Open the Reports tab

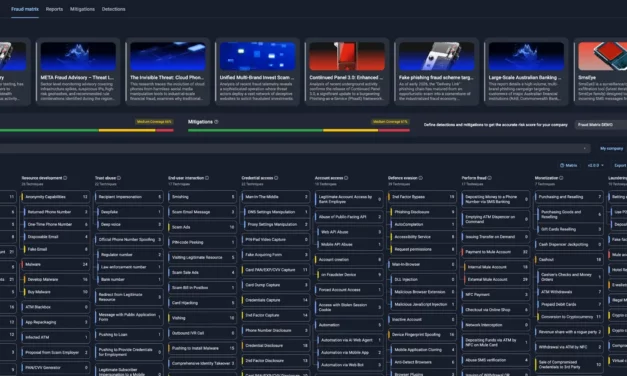pyautogui.click(x=54, y=9)
